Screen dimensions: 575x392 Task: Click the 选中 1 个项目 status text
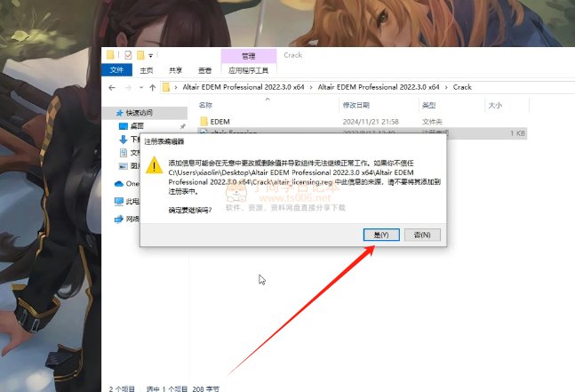tap(167, 388)
